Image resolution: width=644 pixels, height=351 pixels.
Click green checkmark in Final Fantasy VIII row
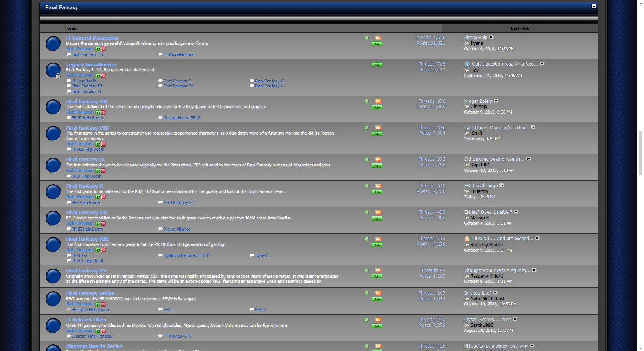coord(366,128)
